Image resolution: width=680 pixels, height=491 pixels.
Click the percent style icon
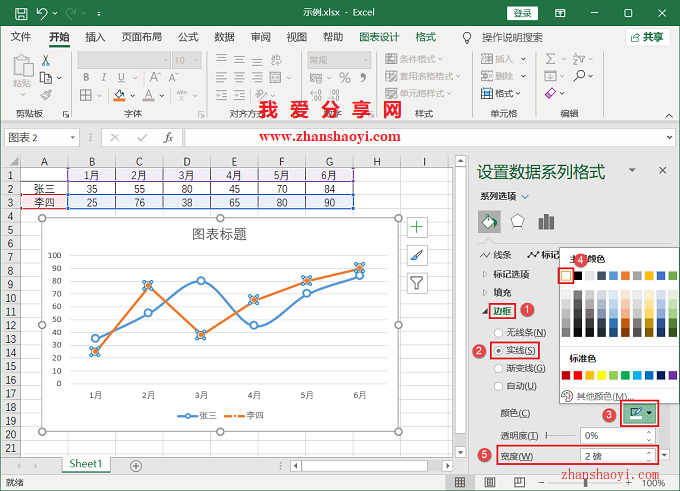coord(345,78)
